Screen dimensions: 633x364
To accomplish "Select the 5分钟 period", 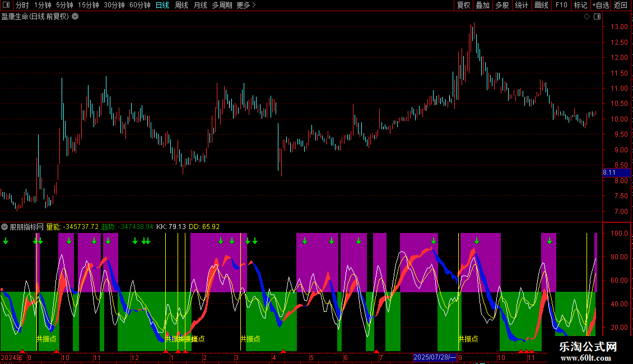I will pyautogui.click(x=64, y=5).
